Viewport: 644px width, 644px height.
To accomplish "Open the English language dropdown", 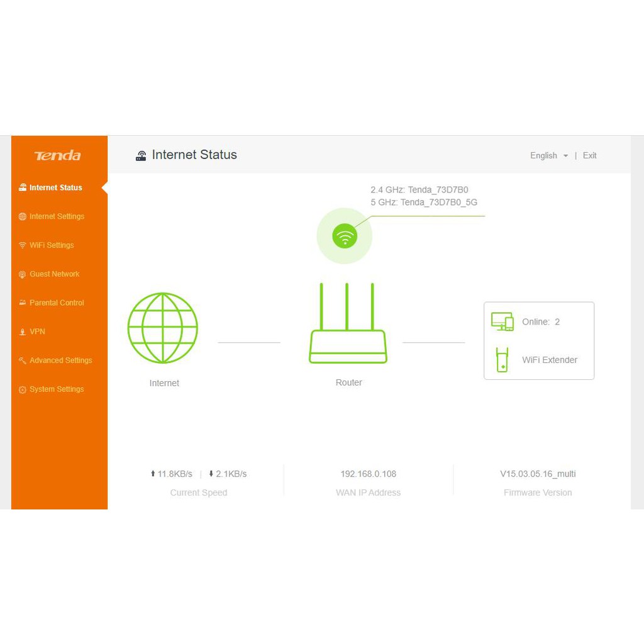I will coord(548,155).
